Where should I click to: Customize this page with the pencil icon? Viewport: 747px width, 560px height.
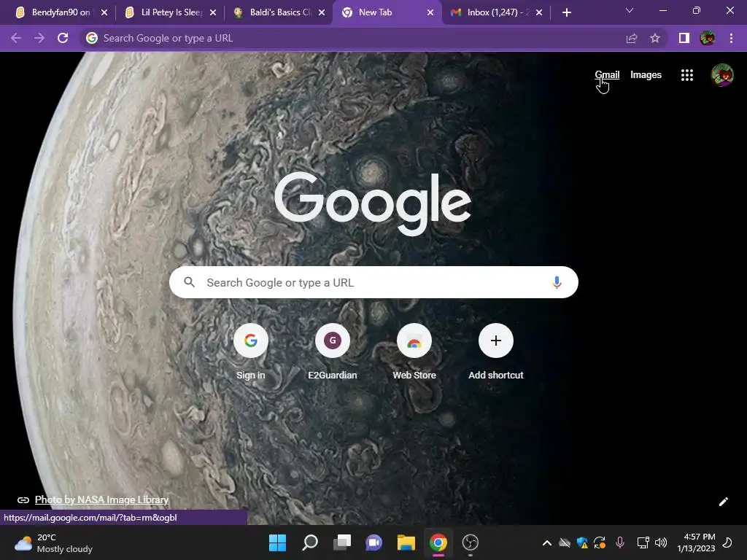click(x=723, y=502)
